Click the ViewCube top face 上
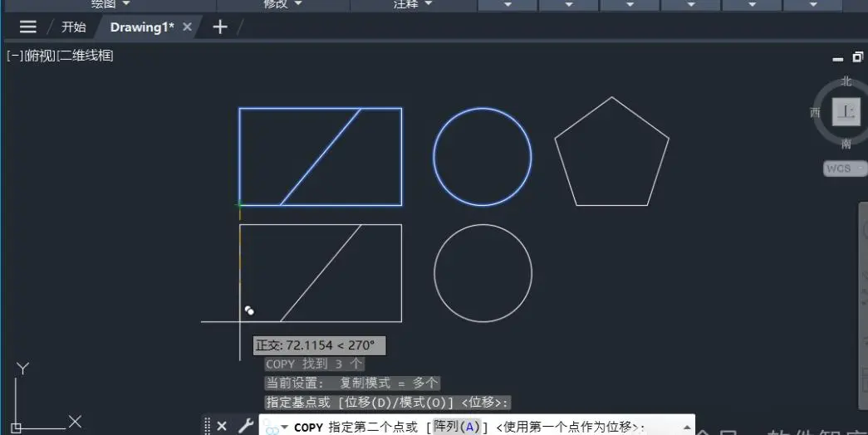The height and width of the screenshot is (435, 868). [846, 111]
